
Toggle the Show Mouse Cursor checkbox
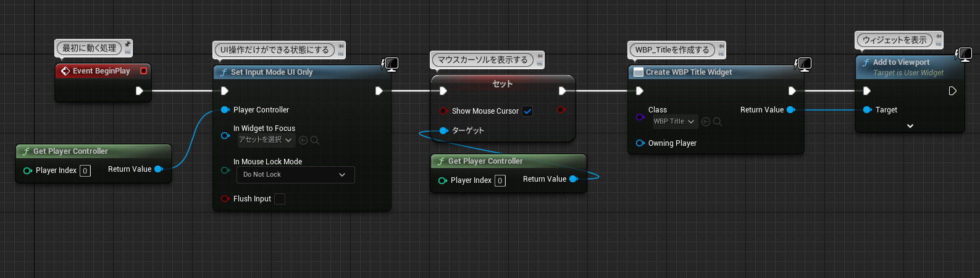[527, 111]
